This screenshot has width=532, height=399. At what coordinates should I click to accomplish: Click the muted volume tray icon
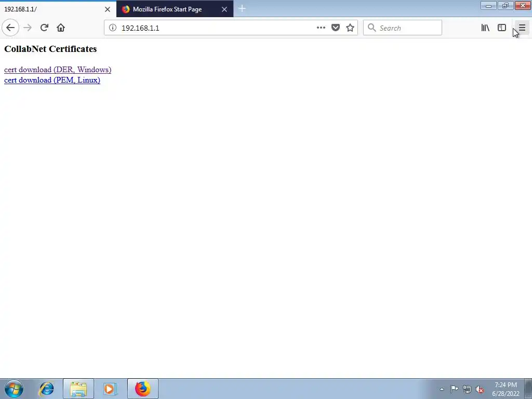pyautogui.click(x=480, y=389)
